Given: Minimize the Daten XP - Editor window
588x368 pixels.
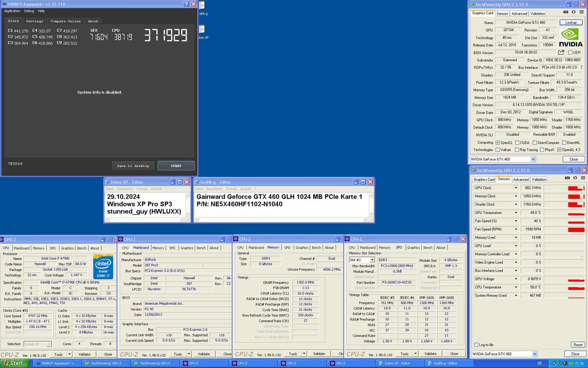Looking at the screenshot, I should [172, 182].
